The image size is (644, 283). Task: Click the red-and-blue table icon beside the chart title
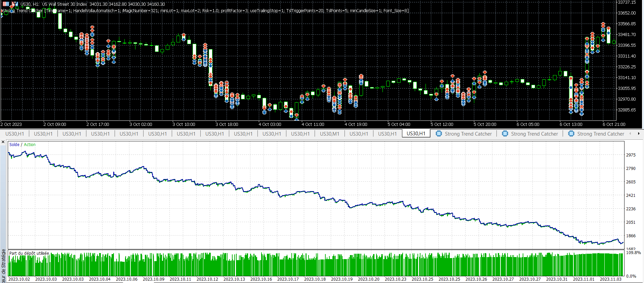6,4
